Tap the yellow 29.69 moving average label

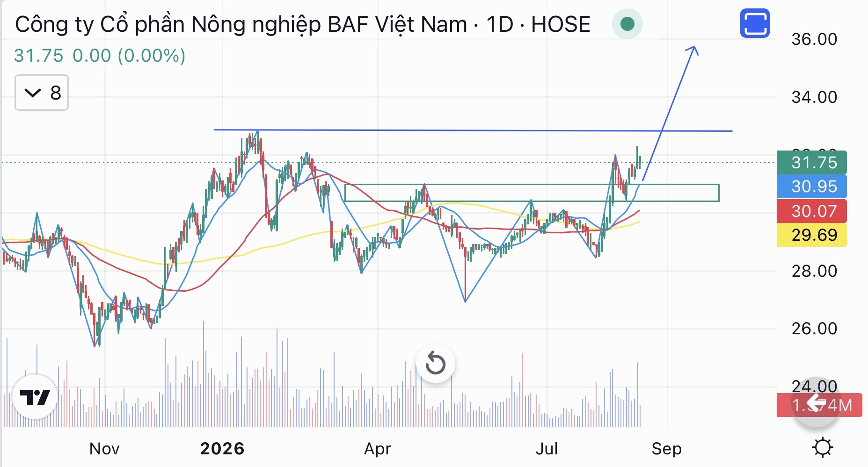coord(812,235)
